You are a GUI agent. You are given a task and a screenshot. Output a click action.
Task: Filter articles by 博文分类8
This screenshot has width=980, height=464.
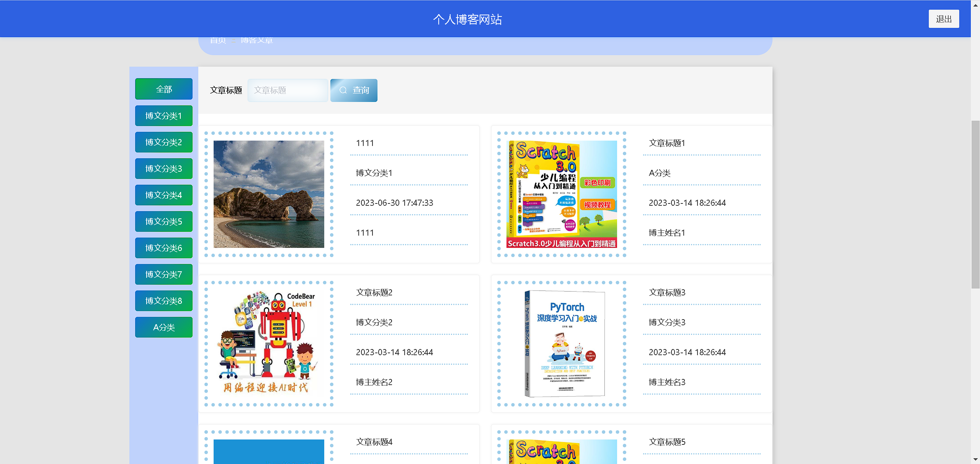tap(164, 301)
